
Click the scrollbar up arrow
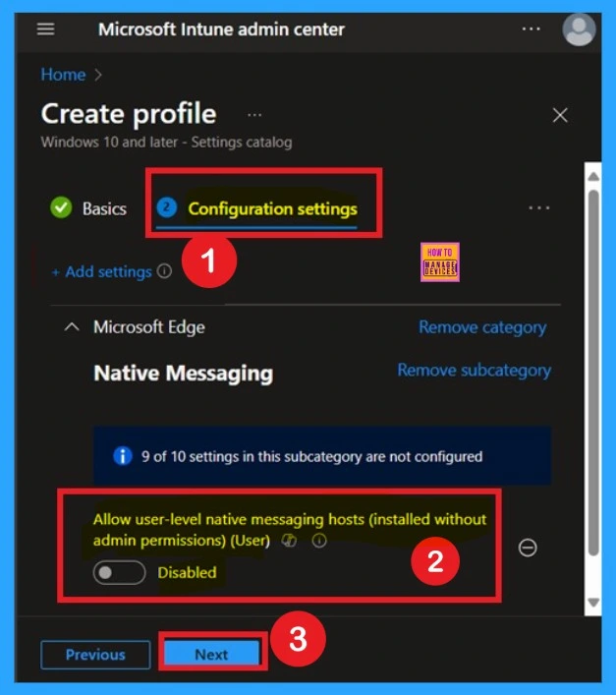(593, 176)
